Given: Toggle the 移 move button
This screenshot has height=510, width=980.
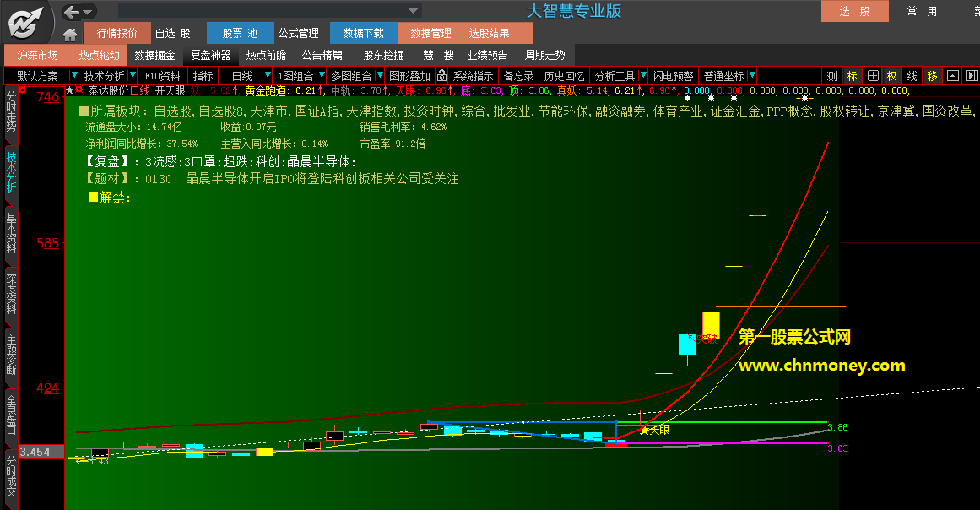Looking at the screenshot, I should tap(933, 76).
